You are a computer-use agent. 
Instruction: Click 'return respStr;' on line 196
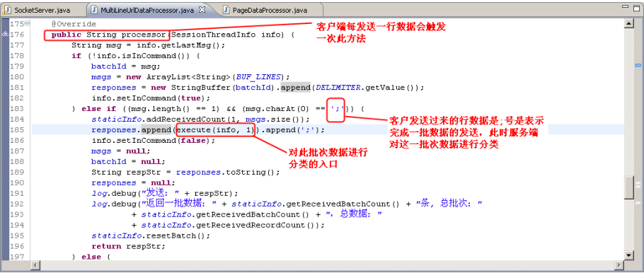point(128,246)
